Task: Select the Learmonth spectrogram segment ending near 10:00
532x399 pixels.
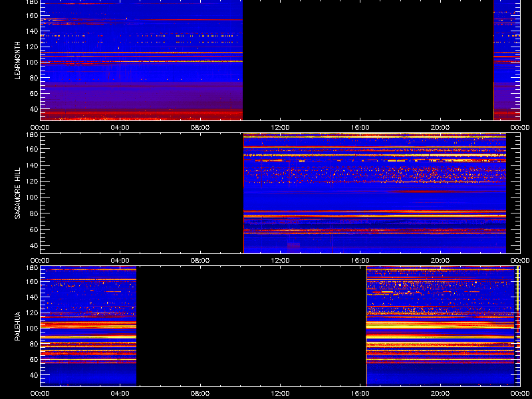Action: coord(142,60)
